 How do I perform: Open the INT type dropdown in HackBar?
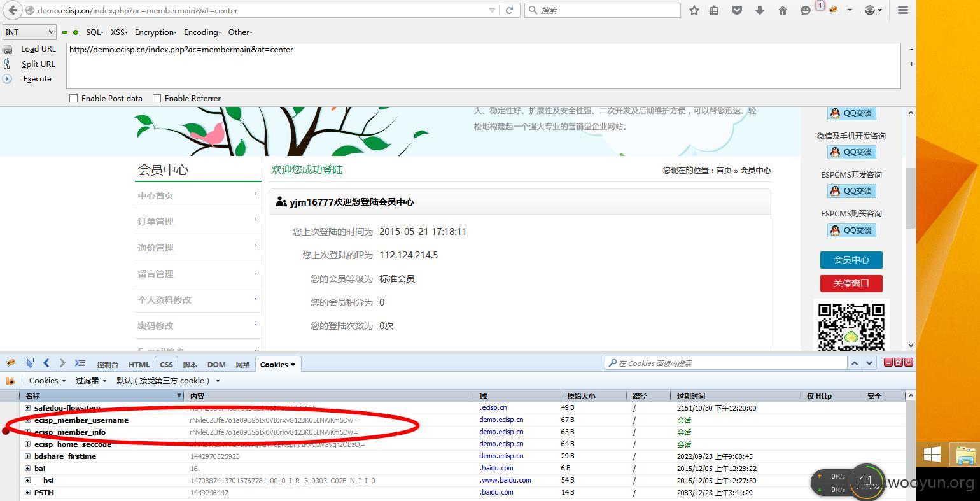click(x=30, y=32)
